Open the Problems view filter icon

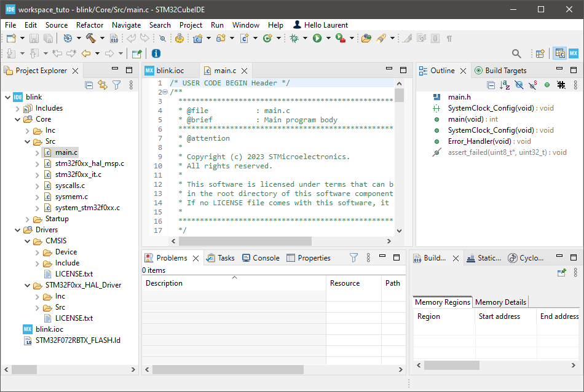point(354,257)
